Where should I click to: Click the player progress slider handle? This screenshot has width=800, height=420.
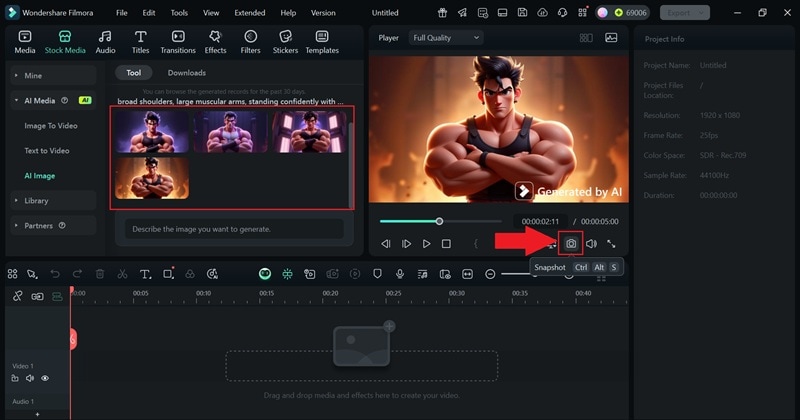[x=439, y=221]
